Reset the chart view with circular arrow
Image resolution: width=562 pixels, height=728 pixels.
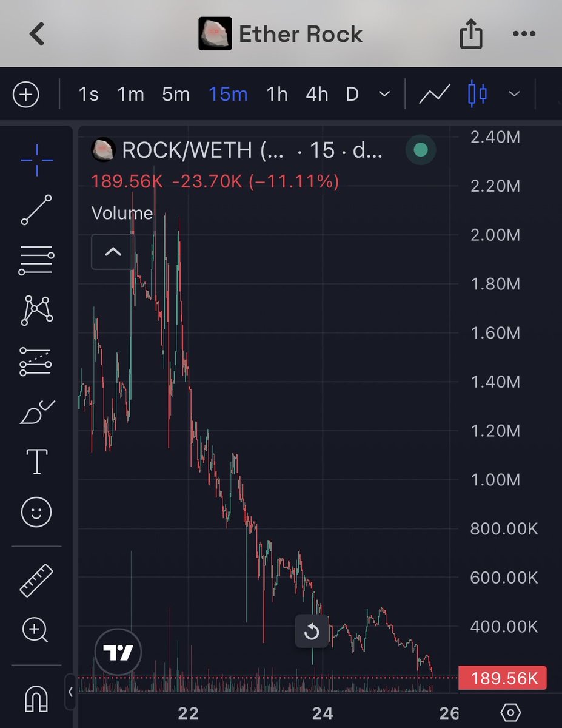click(312, 632)
